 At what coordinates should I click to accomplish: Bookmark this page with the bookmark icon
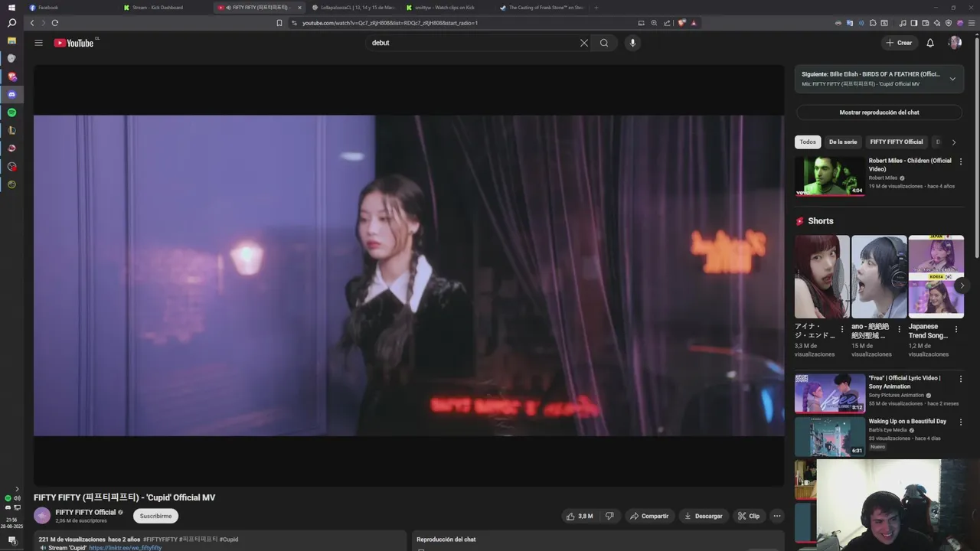(x=279, y=23)
